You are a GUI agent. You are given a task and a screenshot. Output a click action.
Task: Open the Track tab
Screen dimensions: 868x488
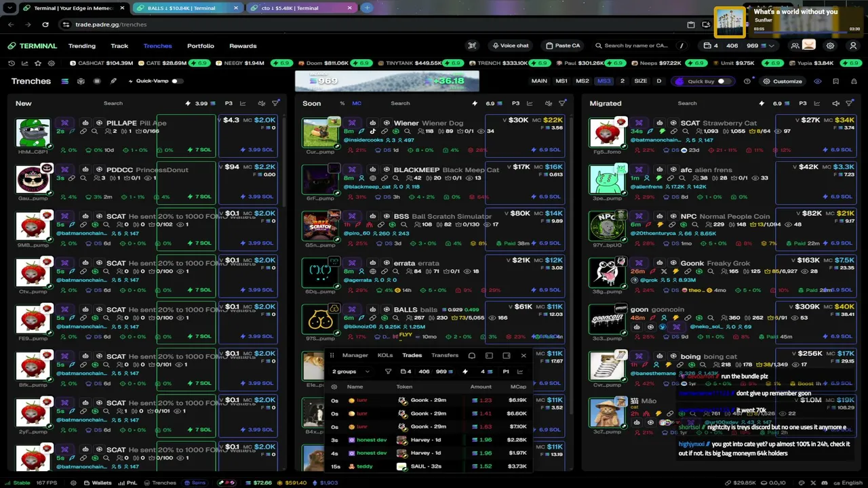tap(119, 46)
